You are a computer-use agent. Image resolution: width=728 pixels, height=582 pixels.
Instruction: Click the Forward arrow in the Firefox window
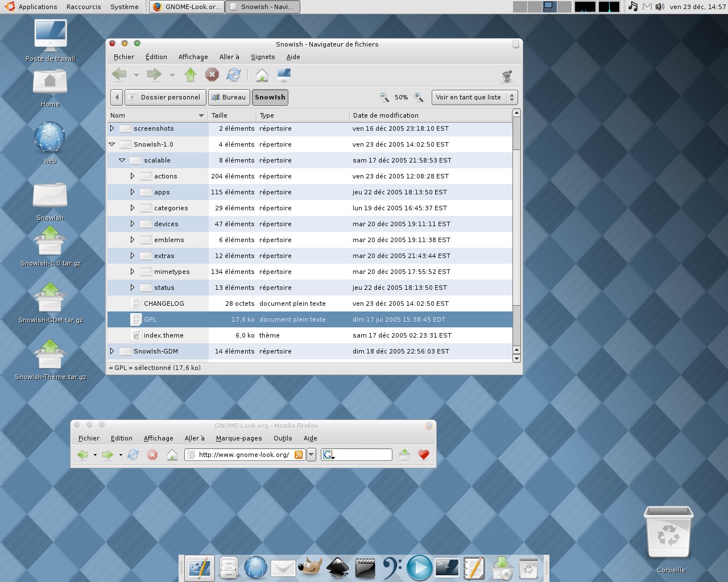point(107,455)
